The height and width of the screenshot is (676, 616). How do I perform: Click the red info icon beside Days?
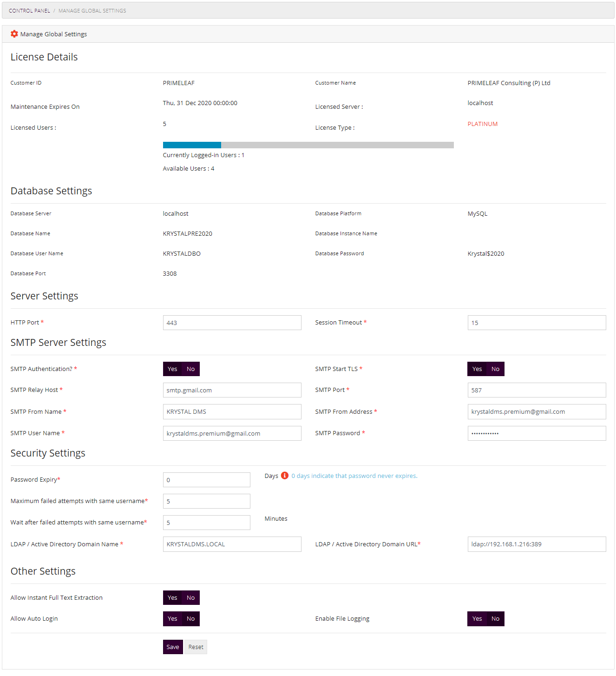tap(285, 476)
